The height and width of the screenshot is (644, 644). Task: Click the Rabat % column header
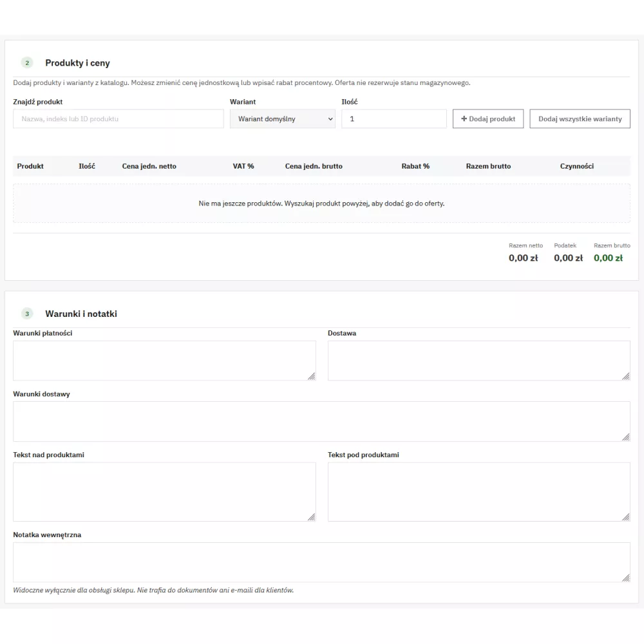[415, 166]
